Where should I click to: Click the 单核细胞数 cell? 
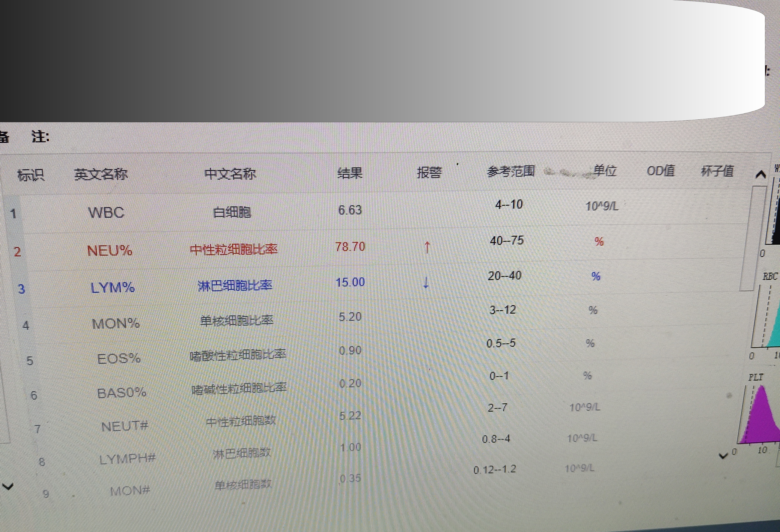coord(243,485)
